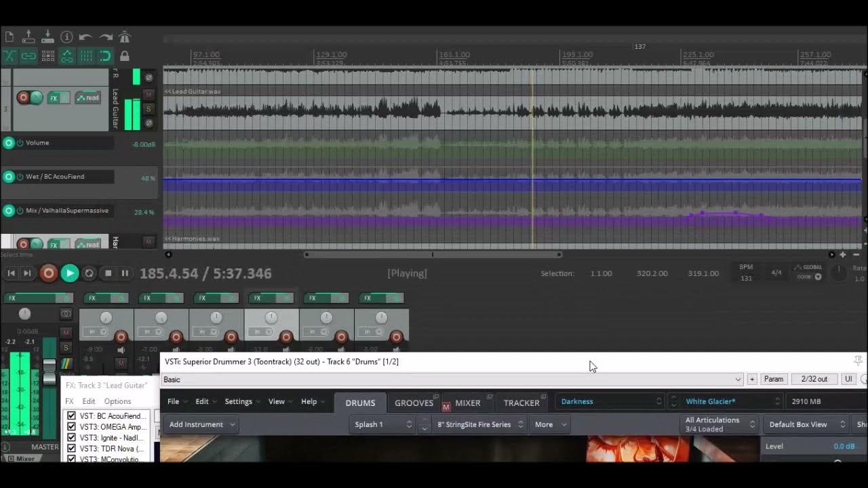Click the Open Project icon

pos(28,37)
